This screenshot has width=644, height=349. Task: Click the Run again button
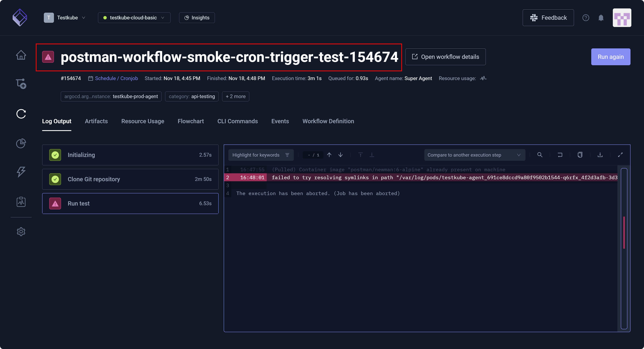pyautogui.click(x=610, y=57)
